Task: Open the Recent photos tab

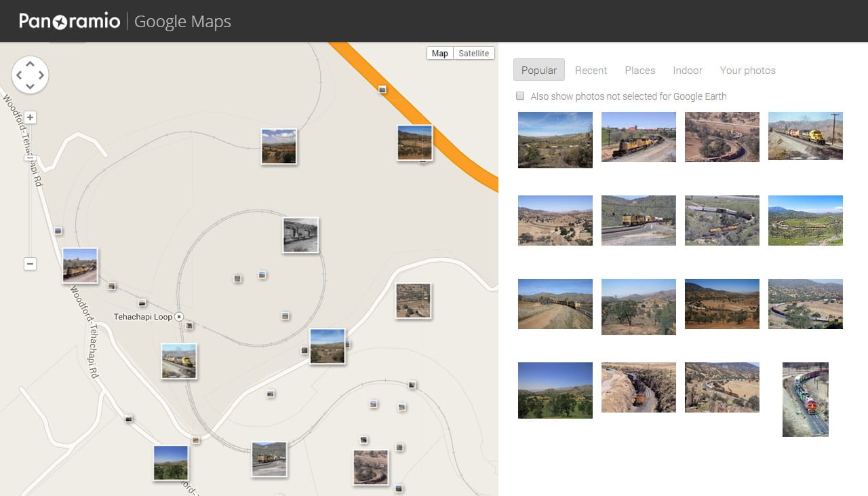Action: pos(591,70)
